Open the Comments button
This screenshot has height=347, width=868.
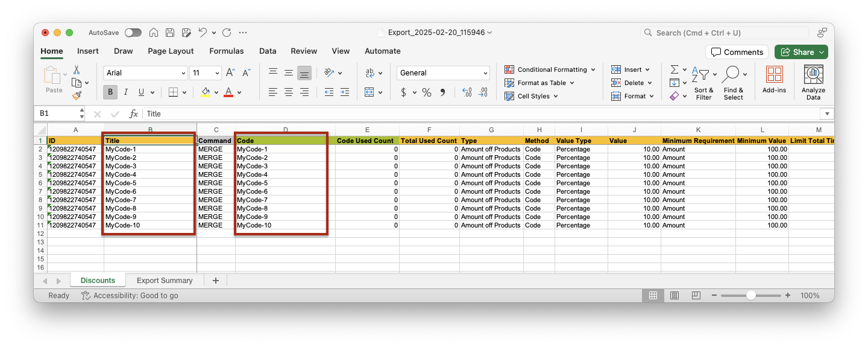(737, 52)
